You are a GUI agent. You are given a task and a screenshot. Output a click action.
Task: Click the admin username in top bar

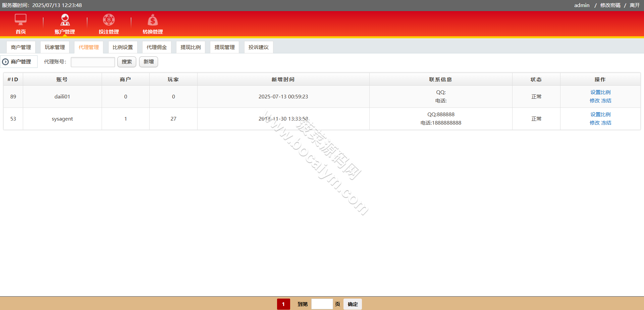(x=582, y=5)
